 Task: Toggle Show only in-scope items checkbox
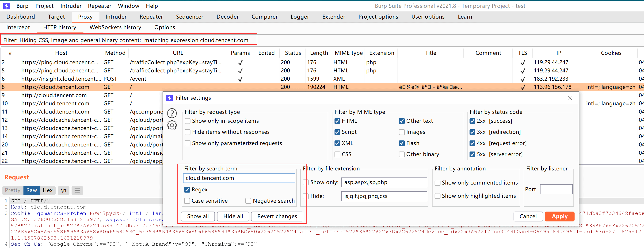click(x=187, y=121)
